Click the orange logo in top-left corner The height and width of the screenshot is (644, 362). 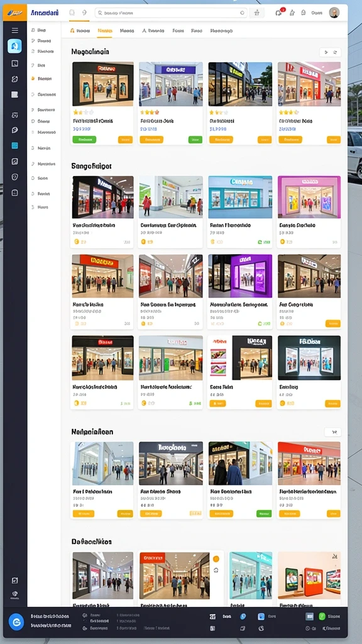pyautogui.click(x=15, y=13)
